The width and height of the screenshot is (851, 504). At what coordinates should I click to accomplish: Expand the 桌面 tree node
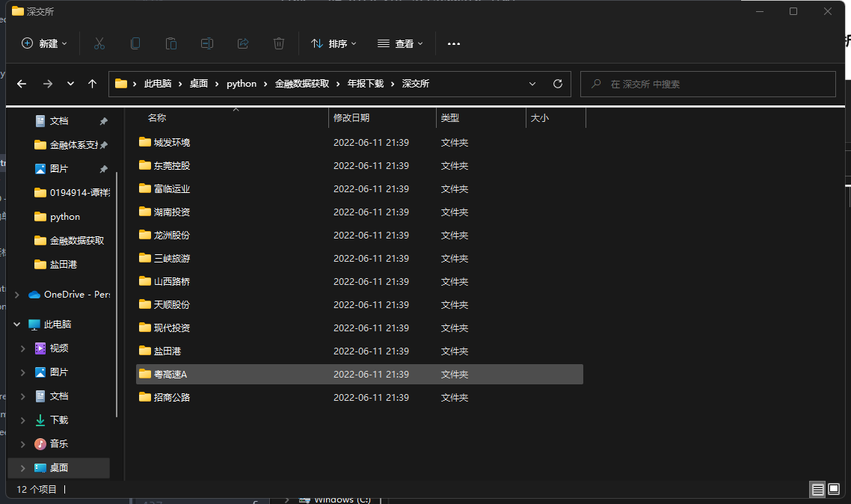point(22,467)
